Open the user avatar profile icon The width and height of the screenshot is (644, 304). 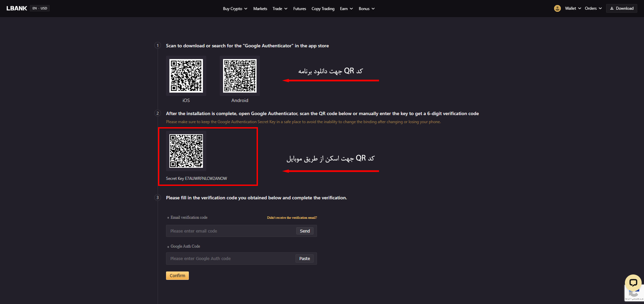pyautogui.click(x=557, y=8)
